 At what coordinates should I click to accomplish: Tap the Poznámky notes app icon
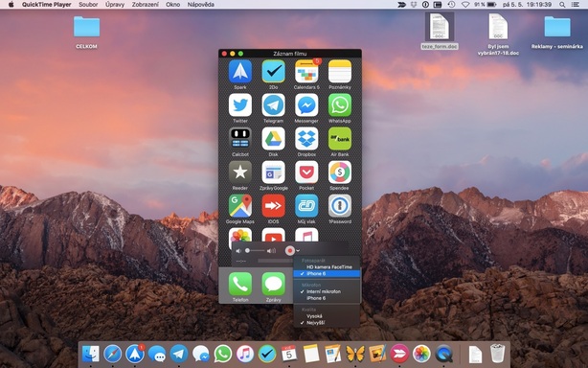tap(340, 71)
